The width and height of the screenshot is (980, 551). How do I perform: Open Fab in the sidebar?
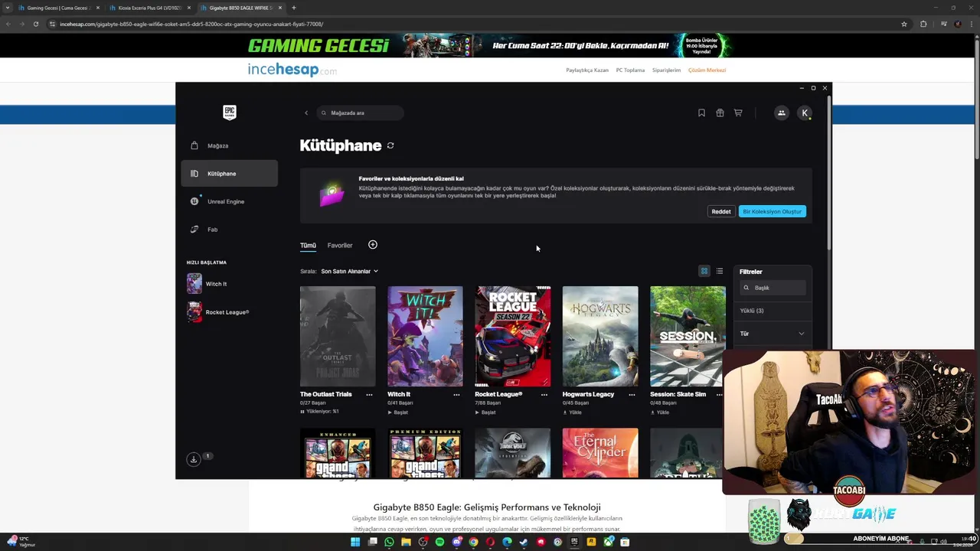click(x=230, y=230)
